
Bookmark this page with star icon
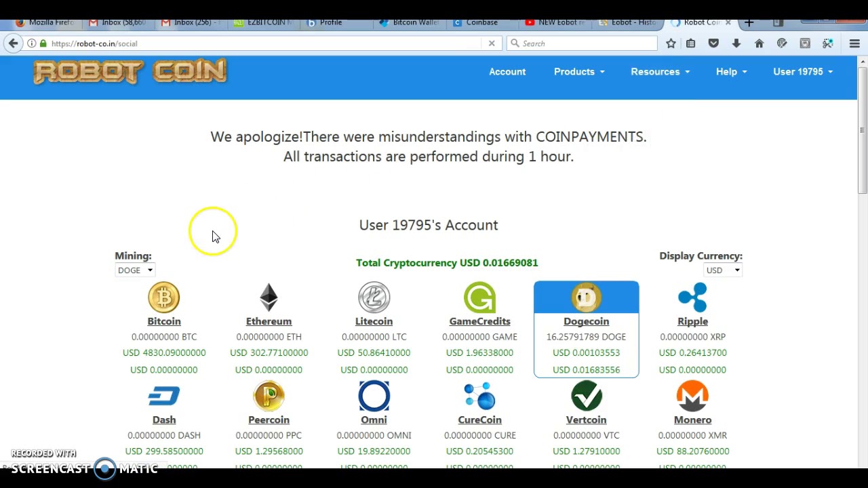(671, 43)
